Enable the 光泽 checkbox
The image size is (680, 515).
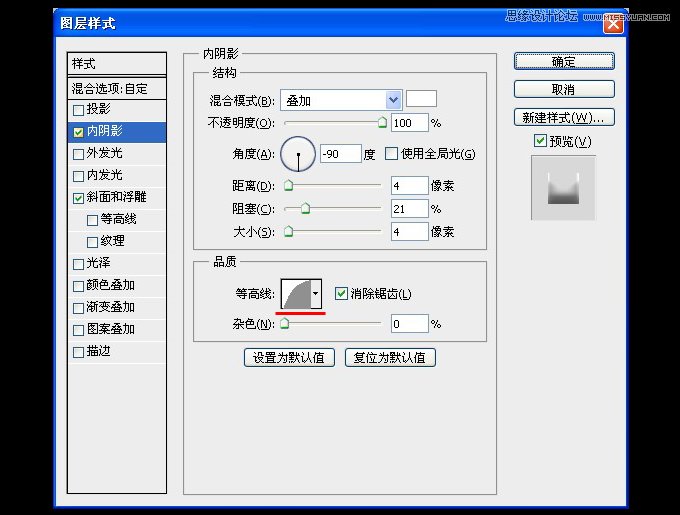pos(78,264)
